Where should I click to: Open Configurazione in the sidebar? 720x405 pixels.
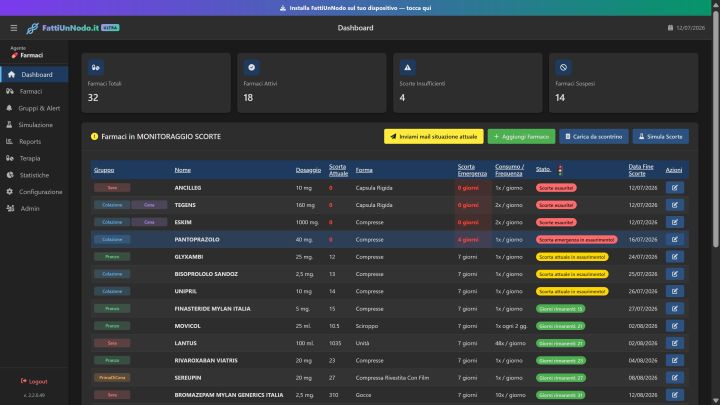(x=34, y=191)
